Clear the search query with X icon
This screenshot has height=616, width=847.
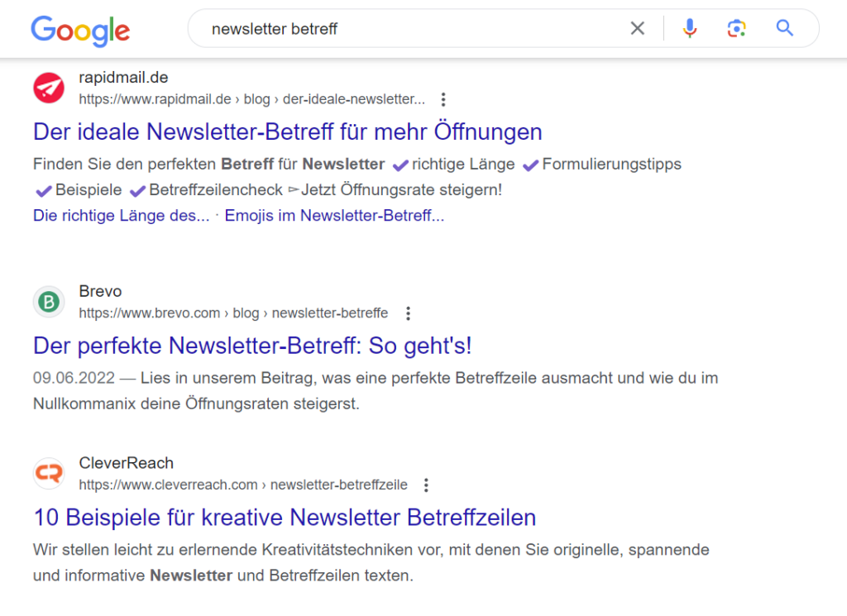coord(637,29)
